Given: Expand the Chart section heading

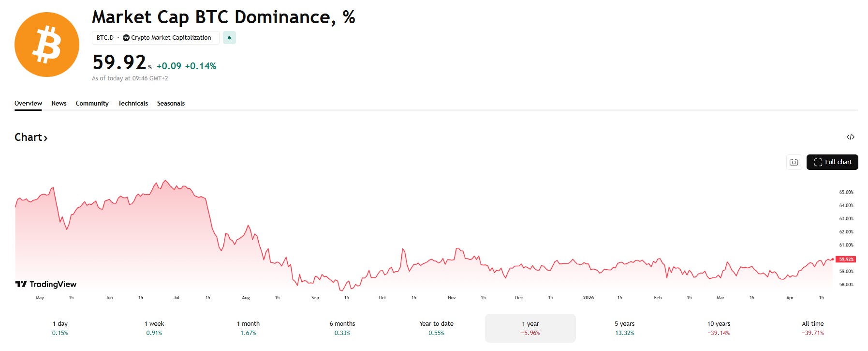Looking at the screenshot, I should (x=31, y=137).
